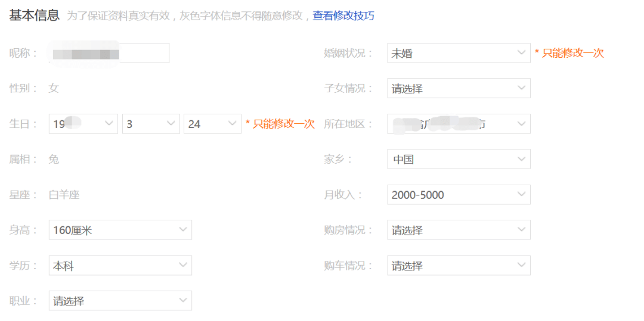Image resolution: width=644 pixels, height=321 pixels.
Task: Click the 只能修改一次 note beside 生日
Action: pos(280,124)
